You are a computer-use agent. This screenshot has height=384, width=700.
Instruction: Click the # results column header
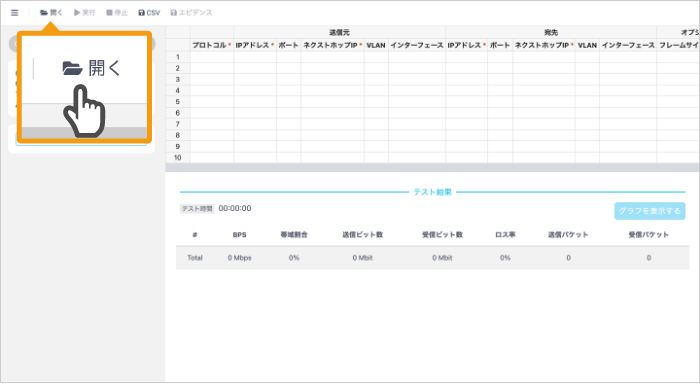pyautogui.click(x=195, y=235)
